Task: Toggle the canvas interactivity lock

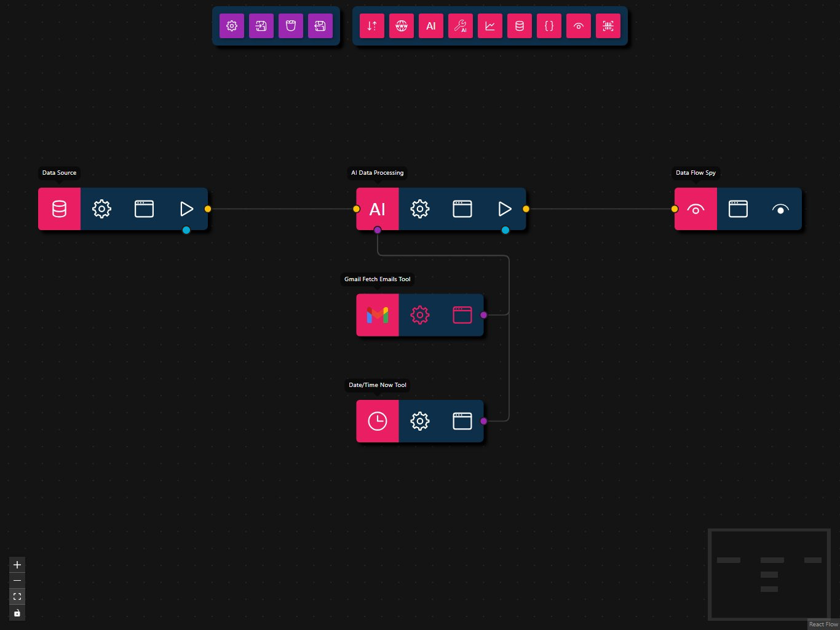Action: tap(17, 613)
